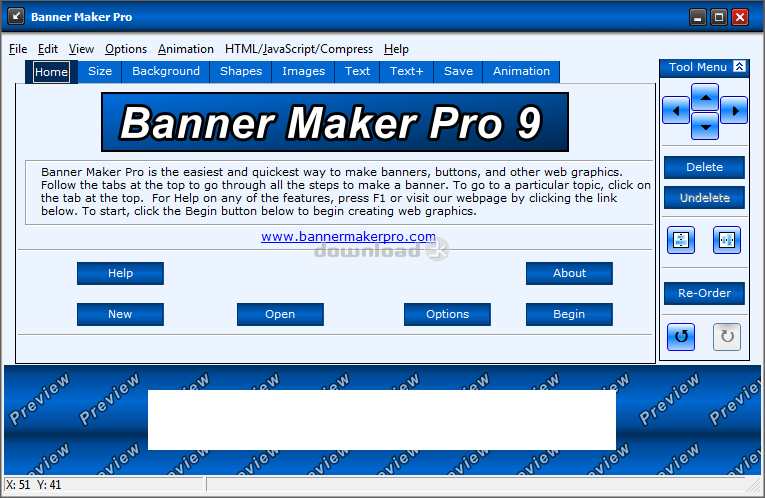
Task: Click the Undelete button
Action: tap(705, 198)
